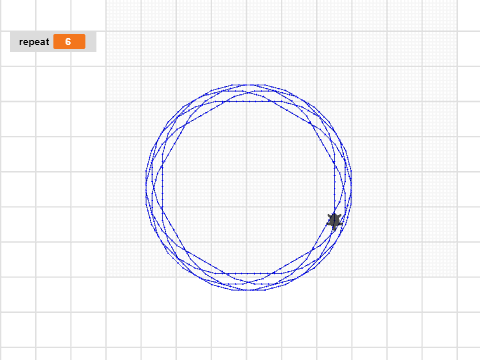Click the inner hexagon's top horizontal line
The width and height of the screenshot is (480, 360).
coord(248,101)
